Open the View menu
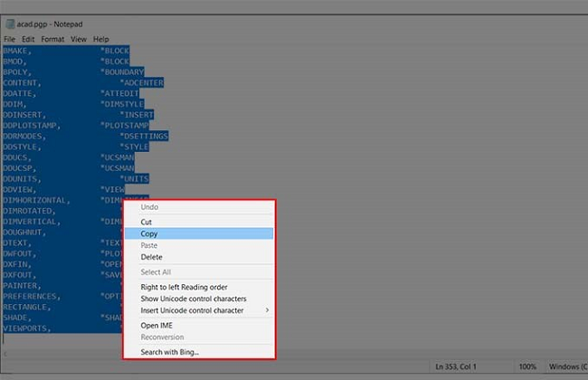 tap(79, 39)
